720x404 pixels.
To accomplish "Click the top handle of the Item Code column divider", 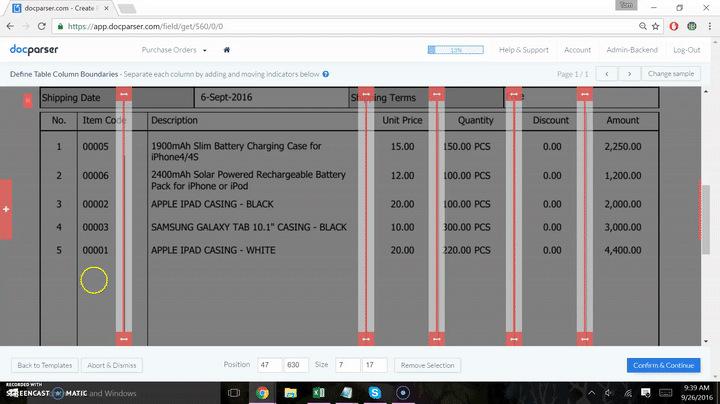I will point(123,93).
